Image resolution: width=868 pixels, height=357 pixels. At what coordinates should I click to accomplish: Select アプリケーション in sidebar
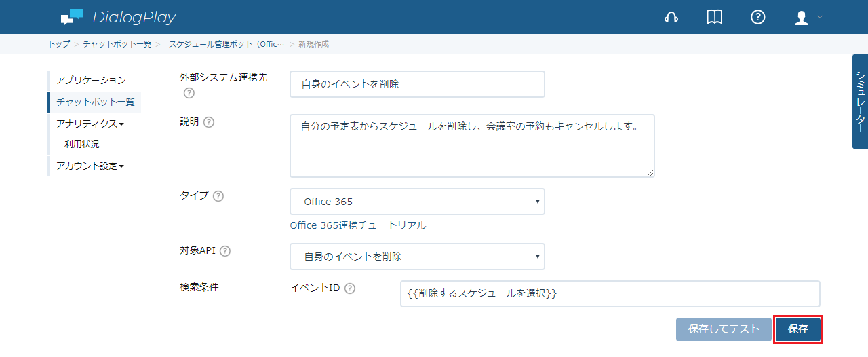(x=91, y=80)
